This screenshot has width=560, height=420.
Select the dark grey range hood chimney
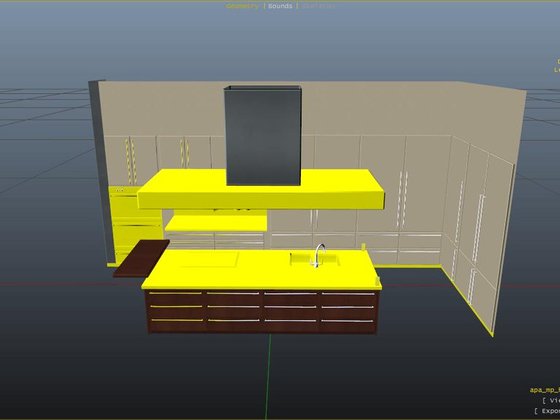point(263,135)
